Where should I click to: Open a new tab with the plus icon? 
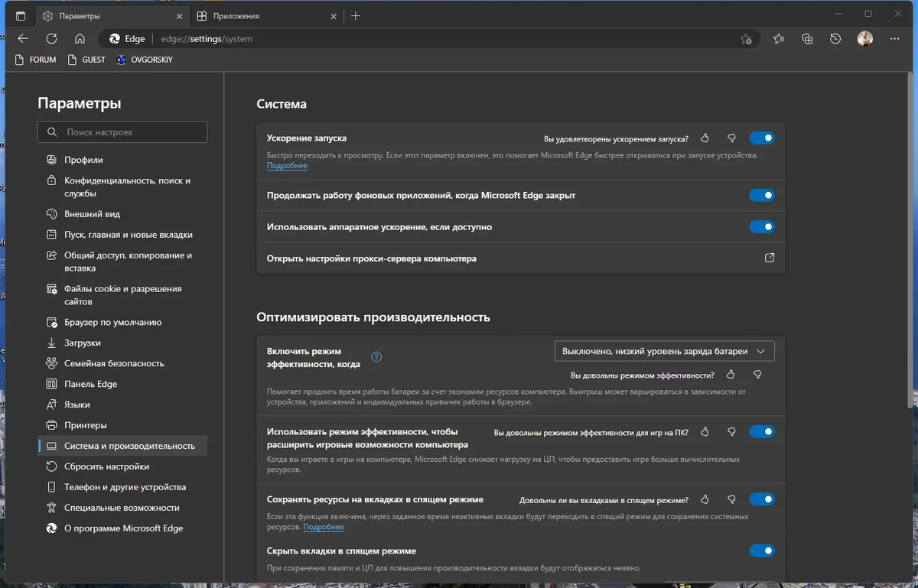[x=356, y=15]
